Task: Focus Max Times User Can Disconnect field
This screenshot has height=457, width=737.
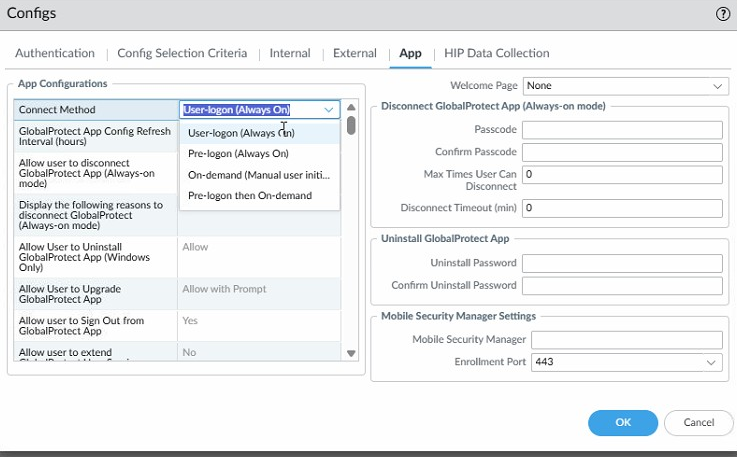Action: point(622,174)
